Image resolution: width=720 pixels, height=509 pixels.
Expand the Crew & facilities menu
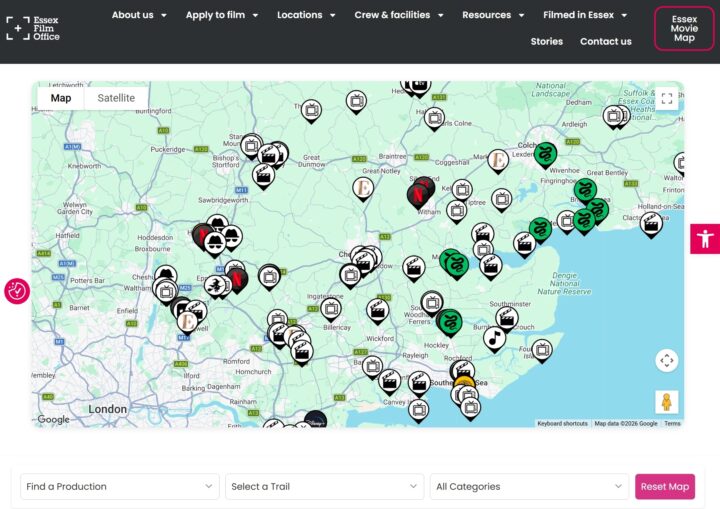399,15
